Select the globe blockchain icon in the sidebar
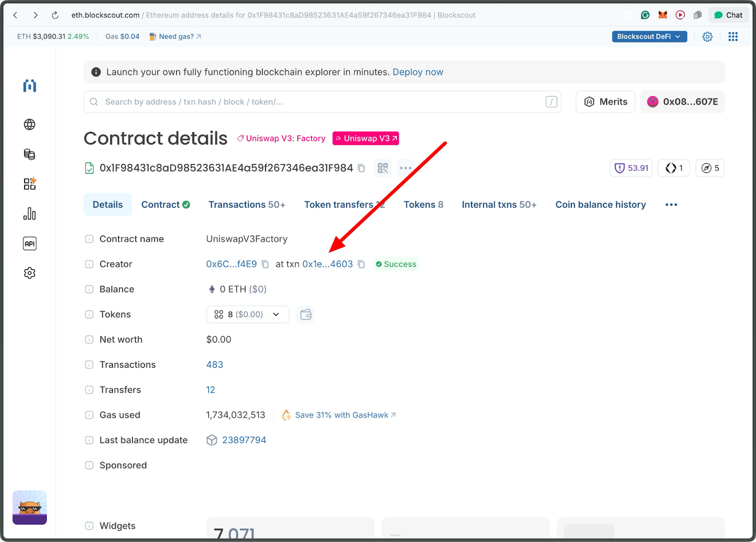This screenshot has width=756, height=542. tap(29, 124)
